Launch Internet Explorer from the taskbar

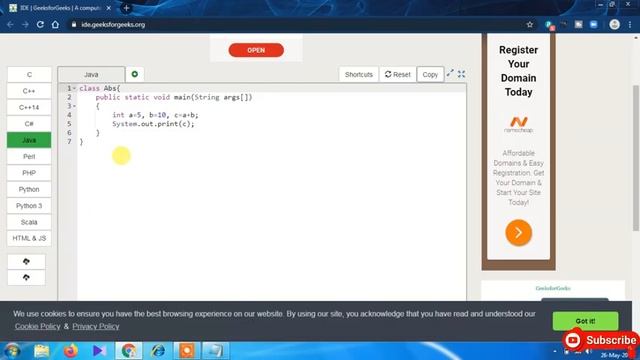pyautogui.click(x=158, y=351)
